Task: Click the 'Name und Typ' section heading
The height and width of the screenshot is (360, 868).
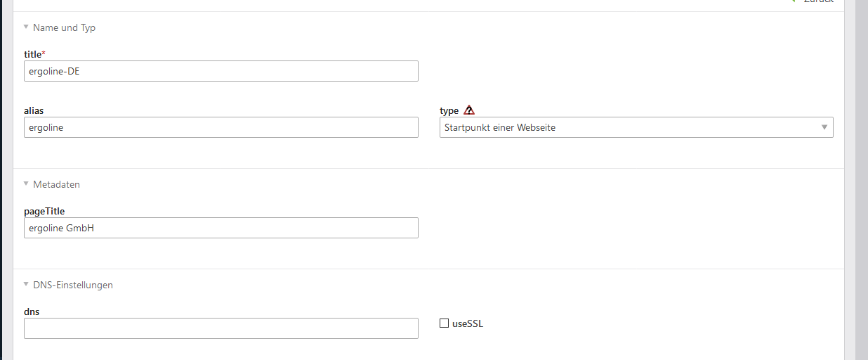Action: click(64, 28)
